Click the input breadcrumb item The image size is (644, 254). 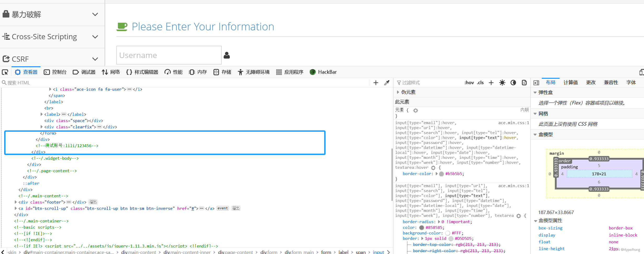378,252
